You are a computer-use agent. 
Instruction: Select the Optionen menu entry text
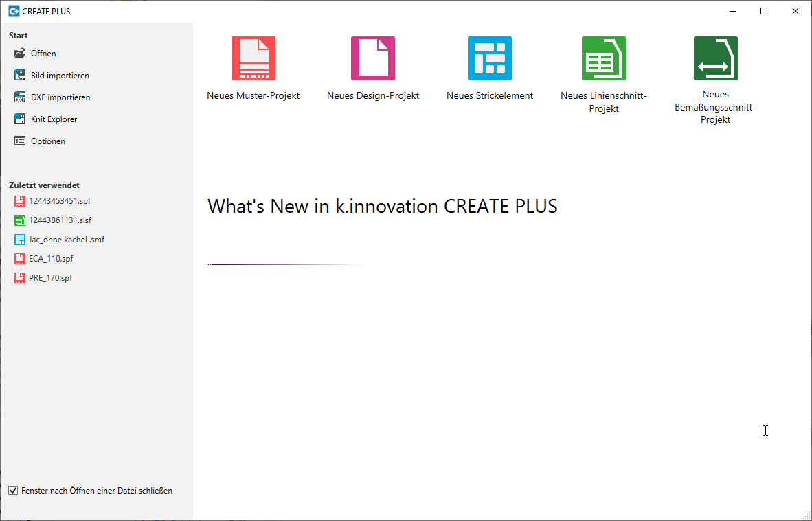(x=48, y=141)
